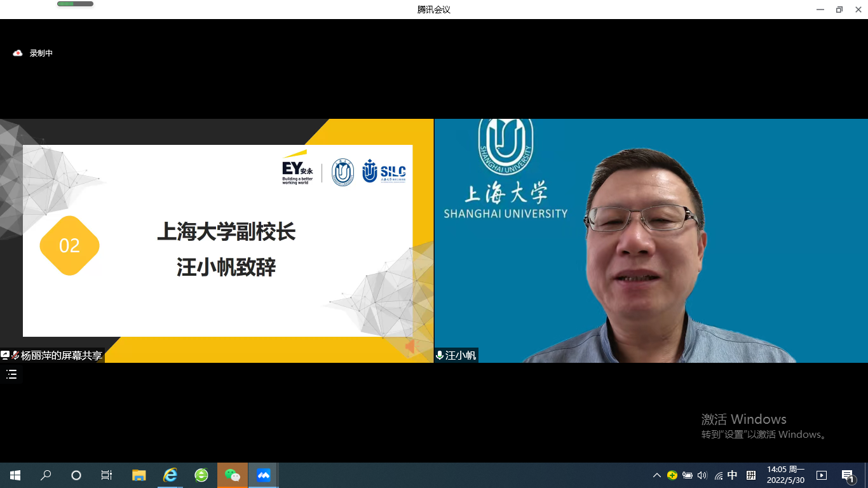This screenshot has width=868, height=488.
Task: Click the screen share icon beside 杨丽萍
Action: [5, 355]
